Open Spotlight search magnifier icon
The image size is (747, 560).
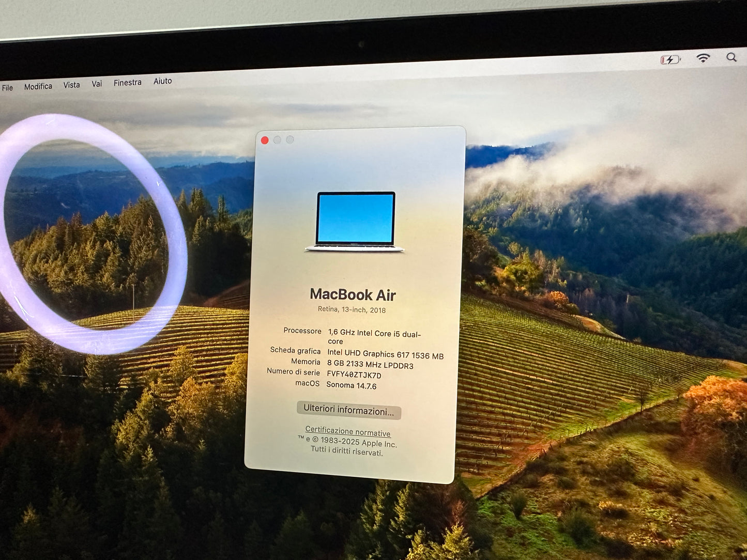(x=731, y=57)
